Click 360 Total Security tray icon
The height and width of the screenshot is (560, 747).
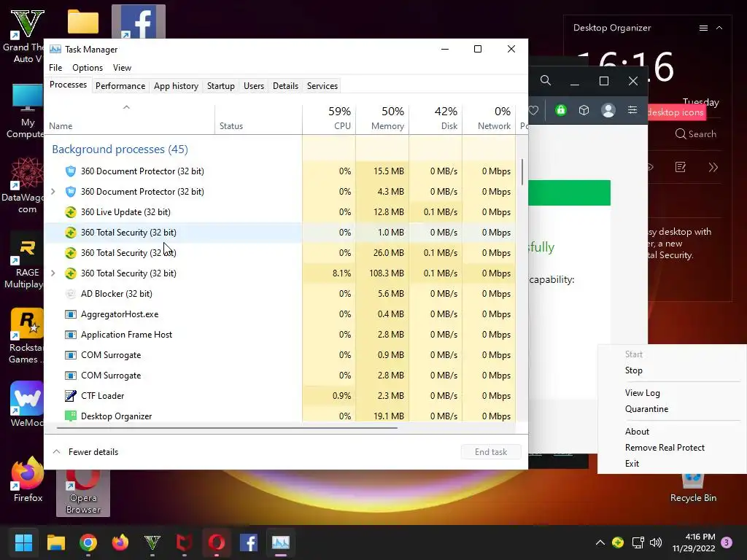pyautogui.click(x=618, y=542)
